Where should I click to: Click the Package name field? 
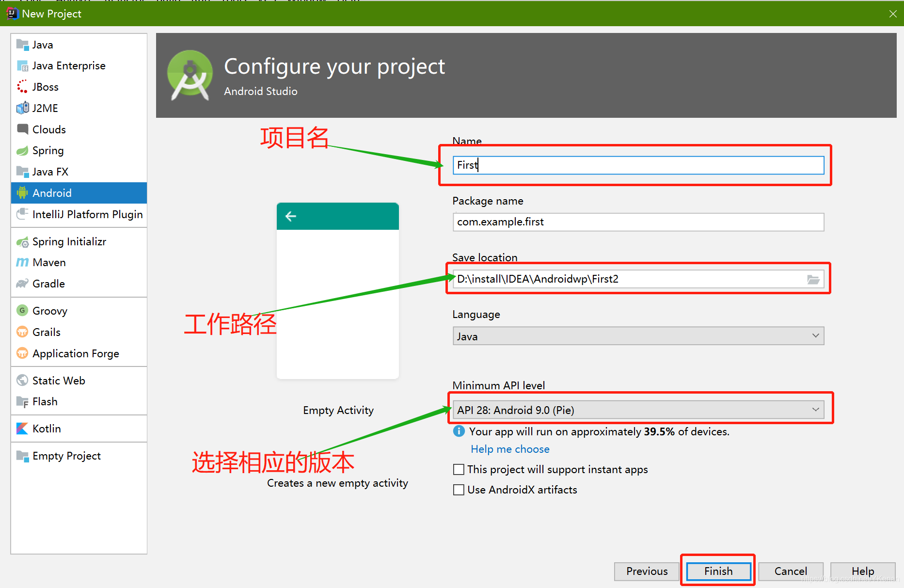[638, 222]
